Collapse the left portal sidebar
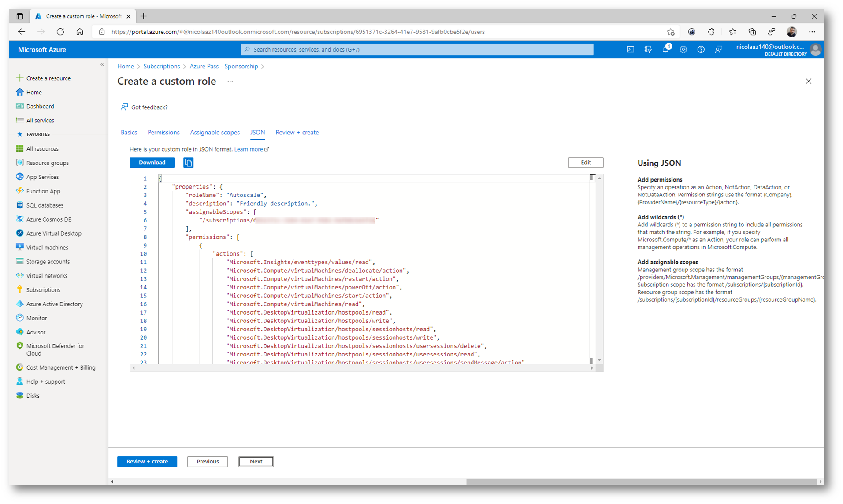Viewport: 843px width, 504px height. (x=102, y=64)
